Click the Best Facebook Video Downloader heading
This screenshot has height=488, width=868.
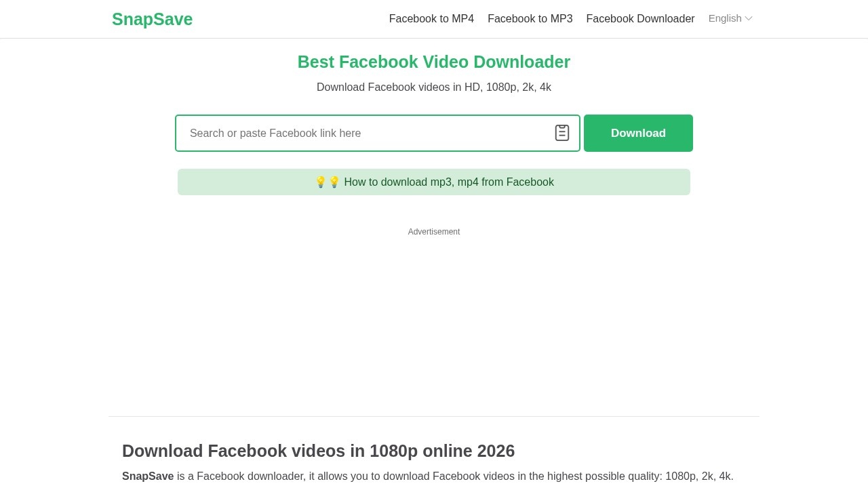(434, 62)
